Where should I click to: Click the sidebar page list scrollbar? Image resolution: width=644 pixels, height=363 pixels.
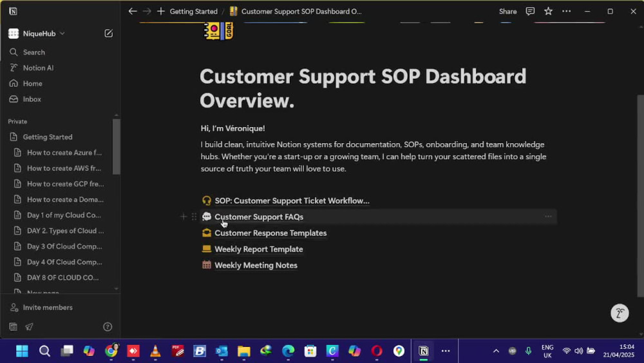[x=117, y=146]
